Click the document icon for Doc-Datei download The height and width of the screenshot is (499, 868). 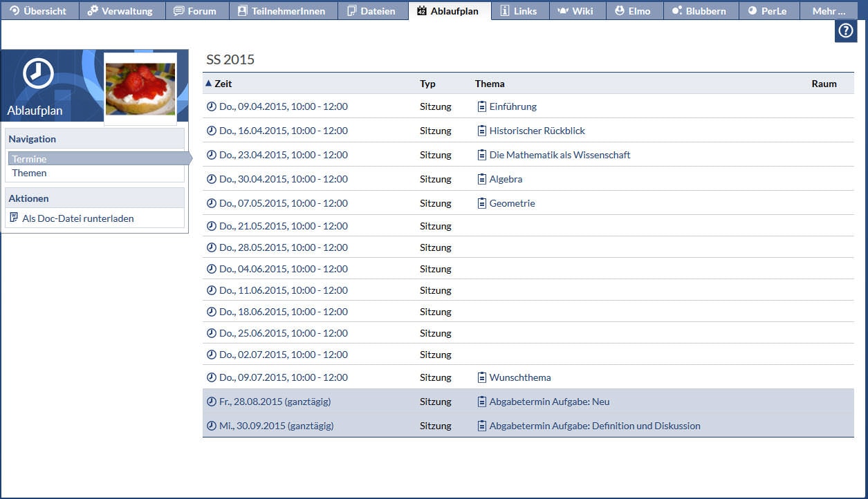pyautogui.click(x=14, y=218)
